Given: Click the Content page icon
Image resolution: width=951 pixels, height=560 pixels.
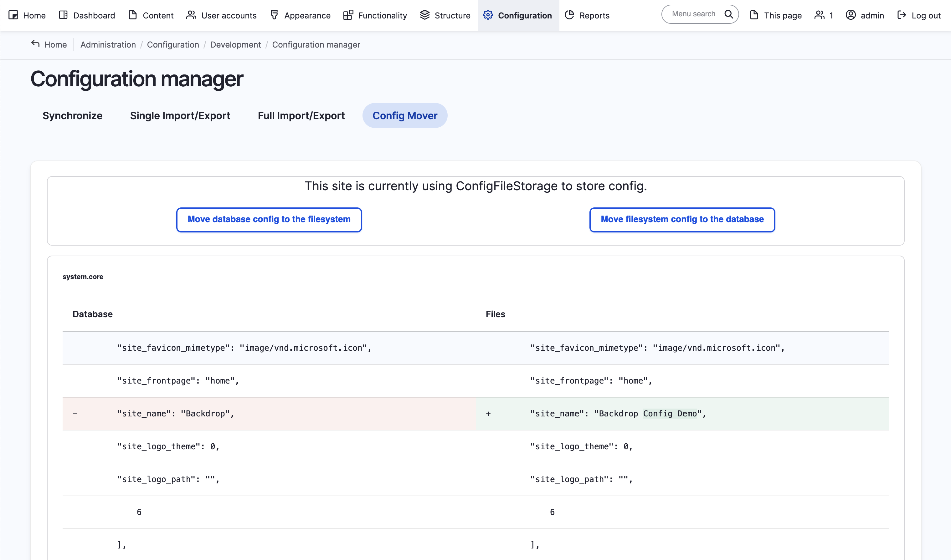Looking at the screenshot, I should click(132, 15).
